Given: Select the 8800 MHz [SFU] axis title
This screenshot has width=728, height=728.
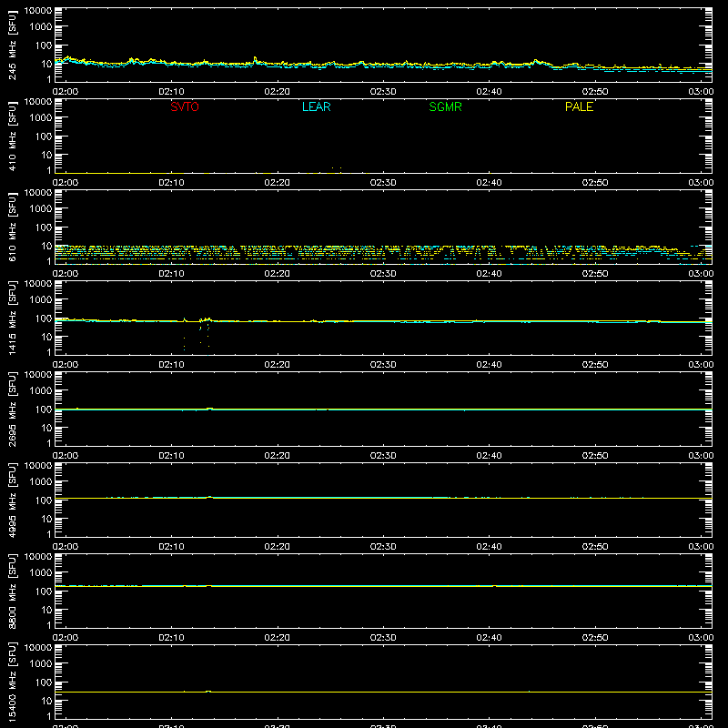Looking at the screenshot, I should 12,591.
